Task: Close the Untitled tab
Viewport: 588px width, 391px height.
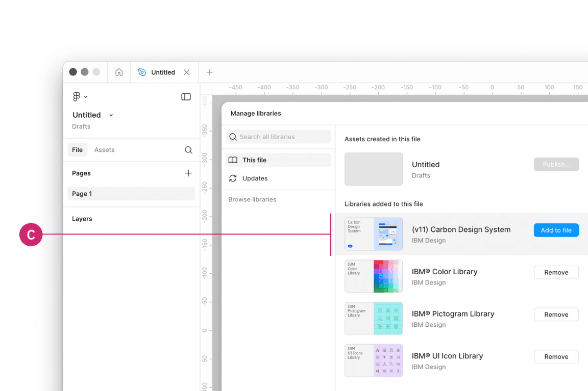Action: (187, 72)
